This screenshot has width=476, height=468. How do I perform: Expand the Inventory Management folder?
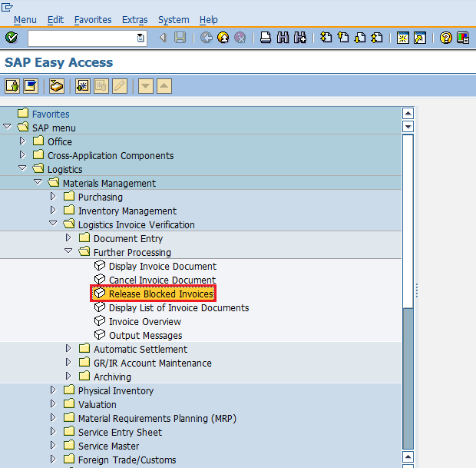[x=53, y=211]
